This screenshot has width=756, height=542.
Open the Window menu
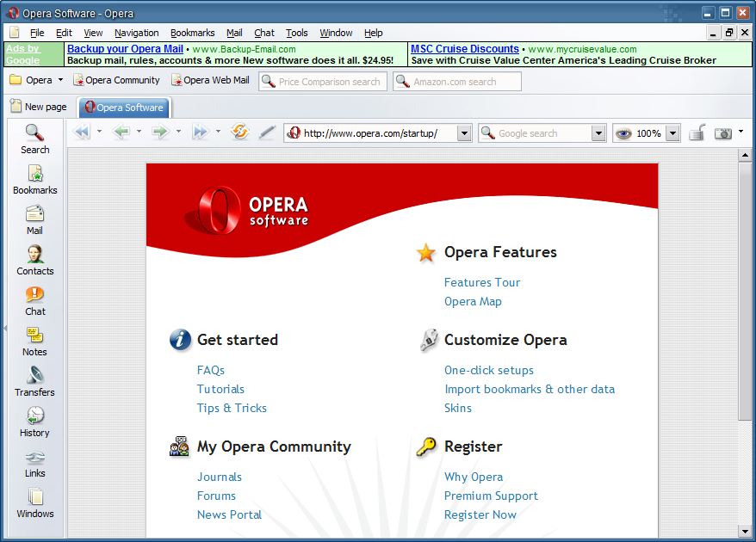coord(336,33)
